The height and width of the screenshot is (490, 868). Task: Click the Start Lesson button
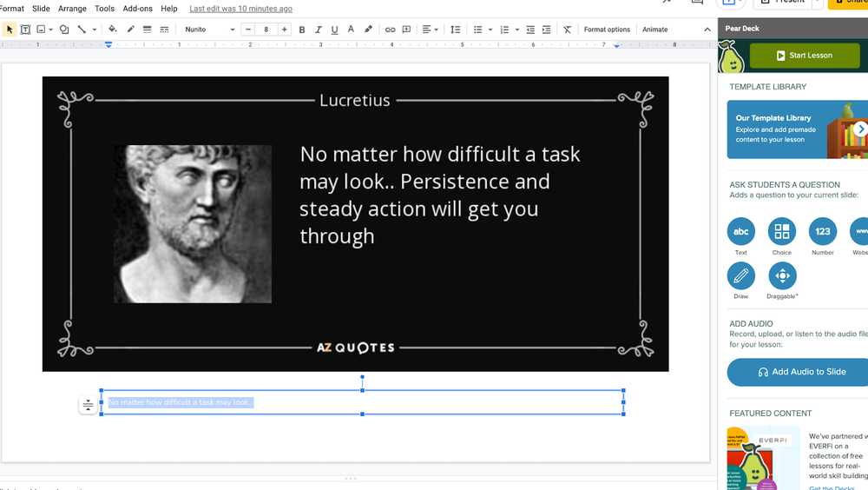pos(803,56)
